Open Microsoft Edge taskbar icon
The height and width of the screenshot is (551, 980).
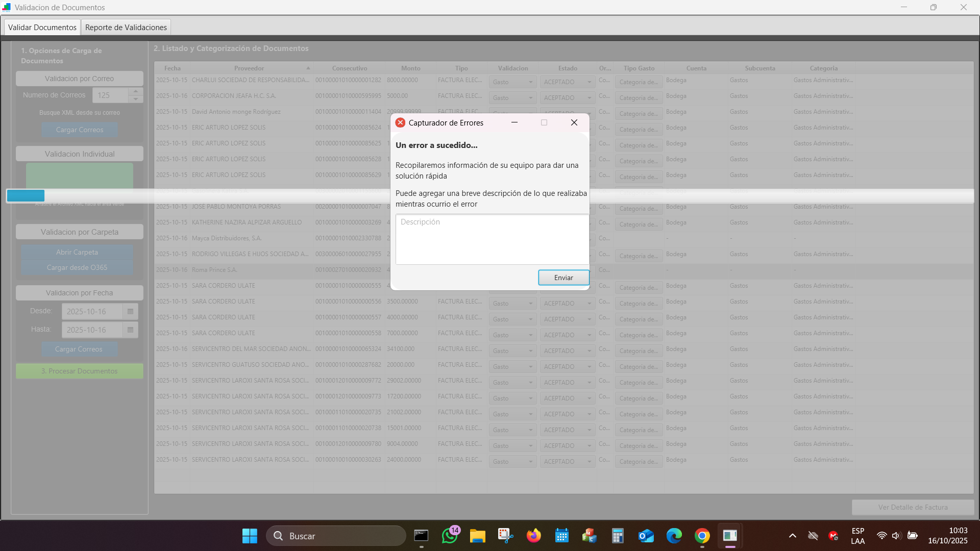point(674,536)
